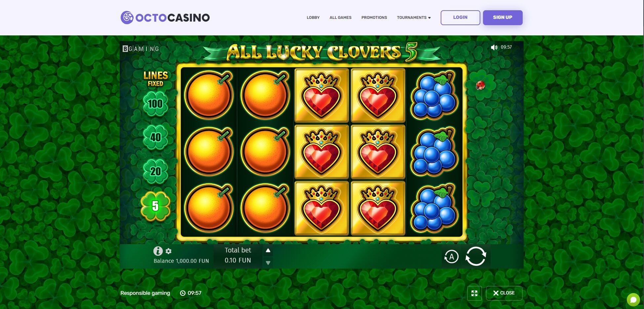
Task: Click the spin reels button
Action: coord(476,256)
